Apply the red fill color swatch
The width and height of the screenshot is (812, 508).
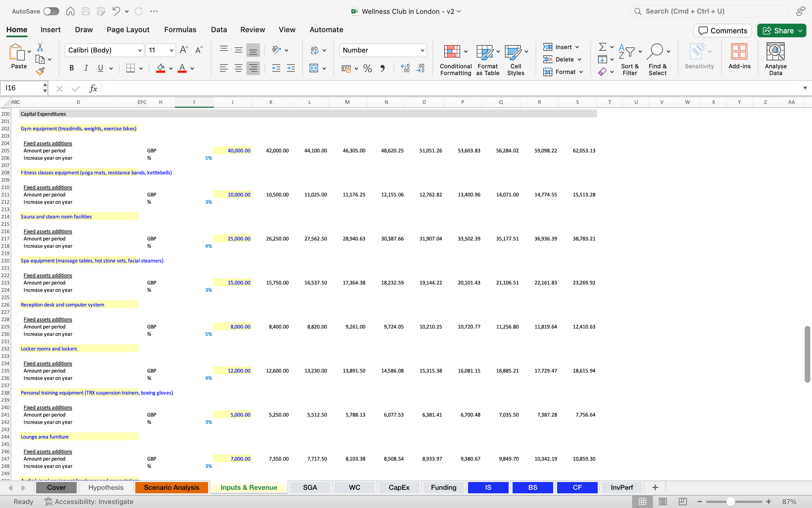pos(161,68)
